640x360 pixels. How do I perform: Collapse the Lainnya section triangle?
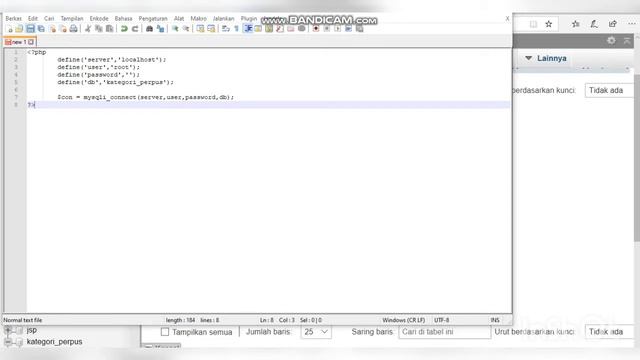click(x=529, y=58)
